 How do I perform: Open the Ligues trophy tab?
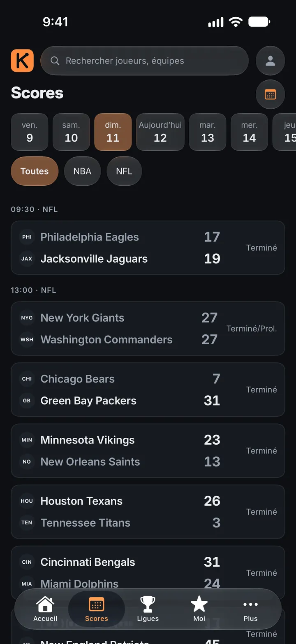click(148, 609)
